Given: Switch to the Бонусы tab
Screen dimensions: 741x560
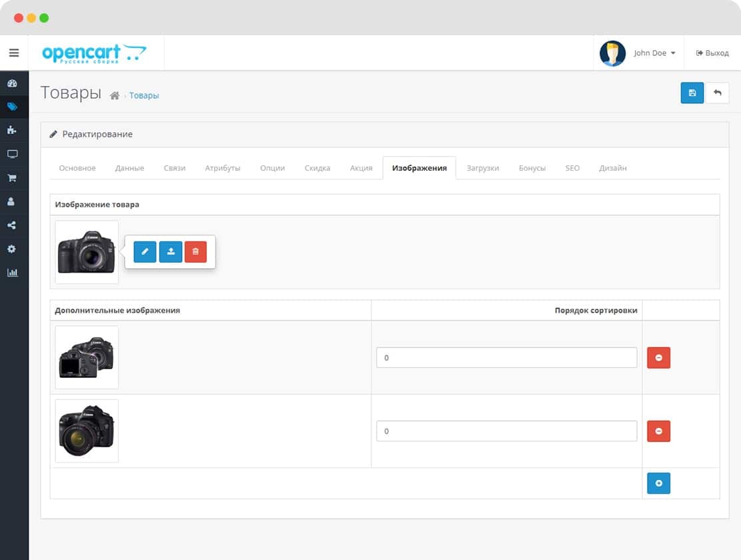Looking at the screenshot, I should (x=532, y=167).
